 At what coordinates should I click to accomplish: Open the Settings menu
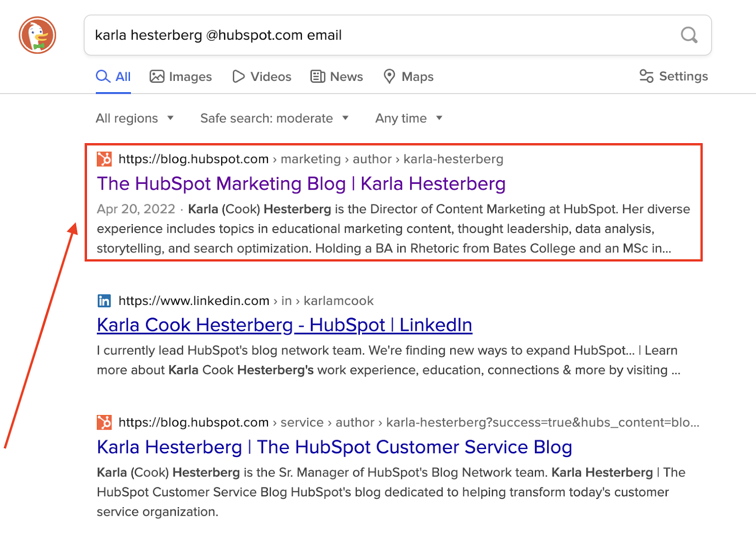[x=673, y=76]
